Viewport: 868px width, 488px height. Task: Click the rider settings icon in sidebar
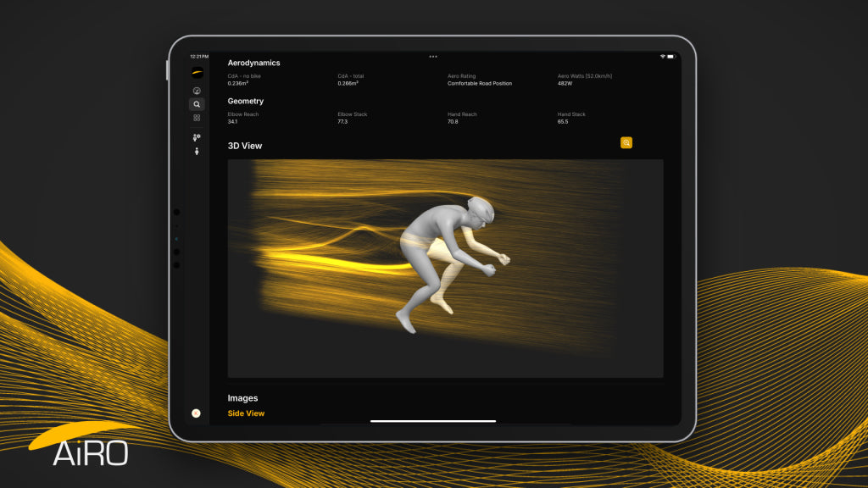click(x=197, y=137)
